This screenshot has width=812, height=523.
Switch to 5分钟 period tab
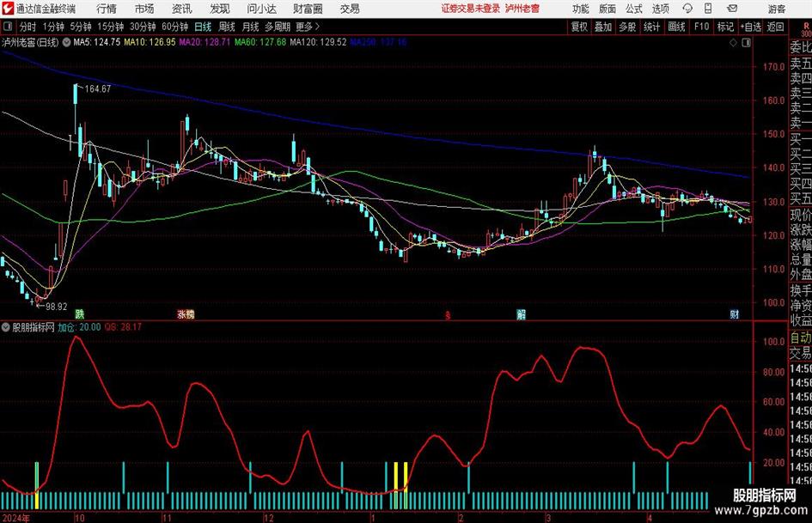[81, 27]
